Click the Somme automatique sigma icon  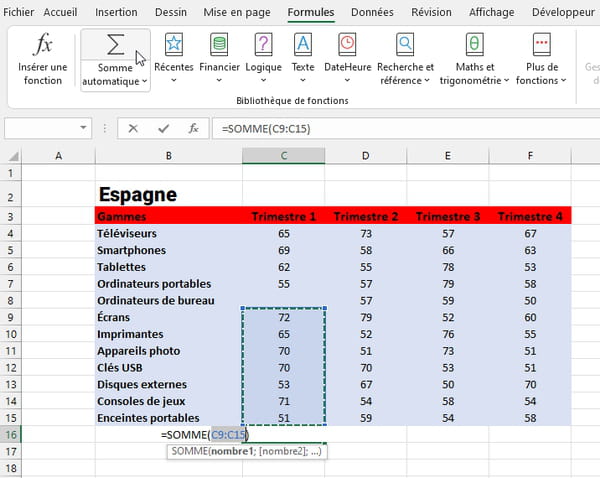coord(115,45)
